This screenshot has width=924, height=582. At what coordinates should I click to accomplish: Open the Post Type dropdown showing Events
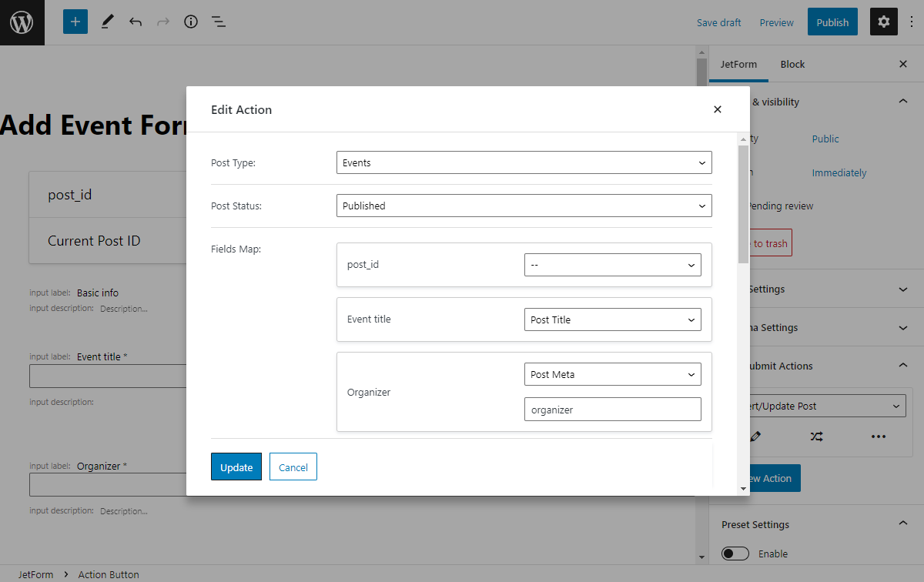(x=524, y=162)
